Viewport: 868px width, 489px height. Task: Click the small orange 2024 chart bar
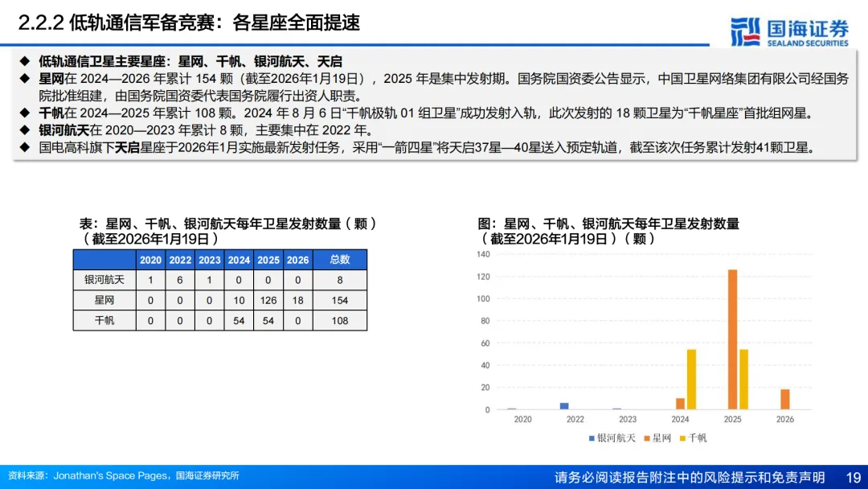681,404
